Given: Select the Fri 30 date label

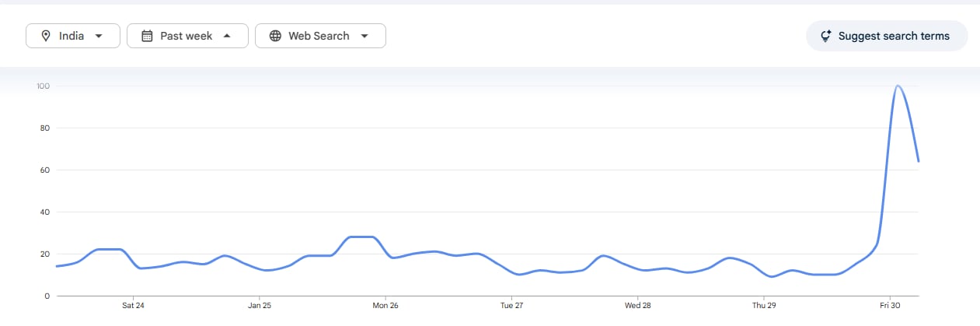Looking at the screenshot, I should point(890,305).
